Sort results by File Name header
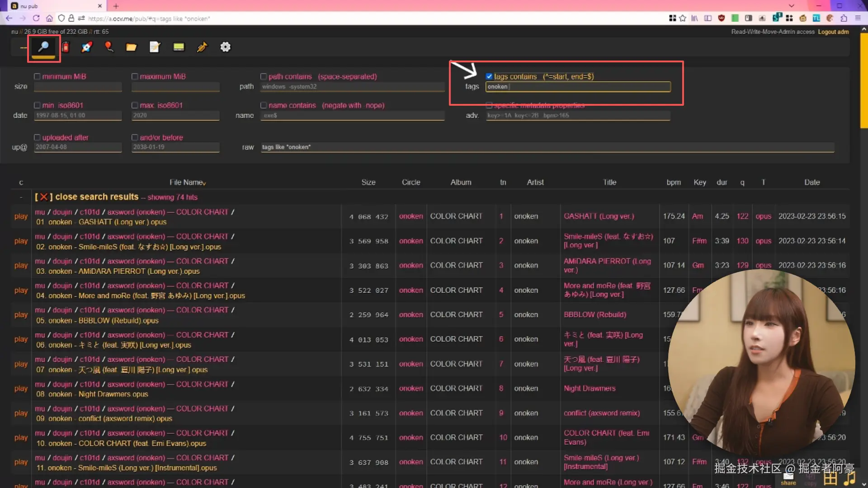The width and height of the screenshot is (868, 488). pos(187,182)
